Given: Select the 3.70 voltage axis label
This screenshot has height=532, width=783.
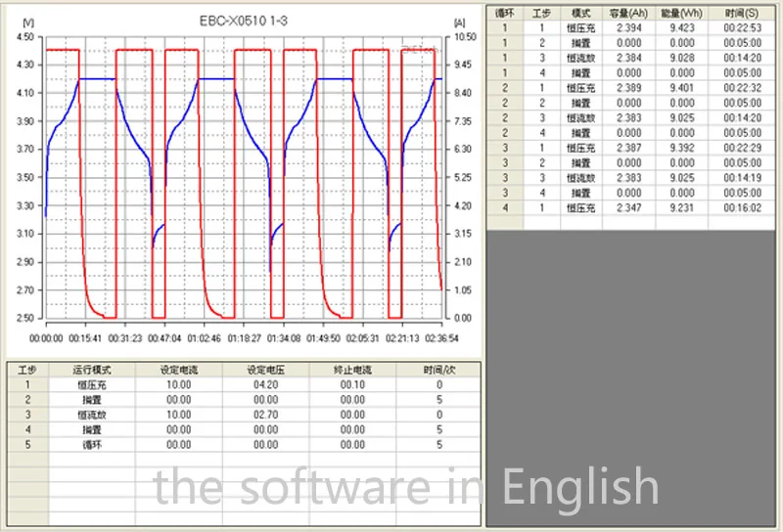Looking at the screenshot, I should (25, 150).
